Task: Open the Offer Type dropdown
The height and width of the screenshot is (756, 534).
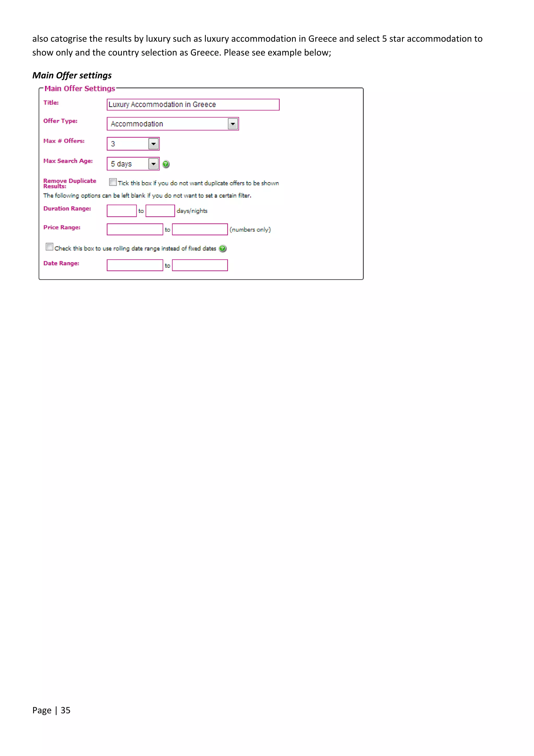Action: pyautogui.click(x=173, y=124)
